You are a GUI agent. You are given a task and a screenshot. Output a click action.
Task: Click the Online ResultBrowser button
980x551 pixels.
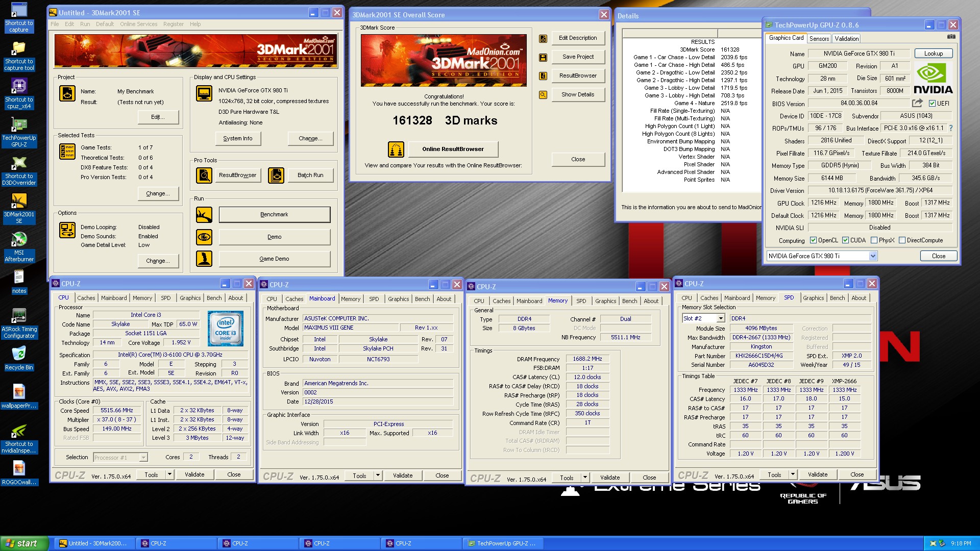coord(453,149)
